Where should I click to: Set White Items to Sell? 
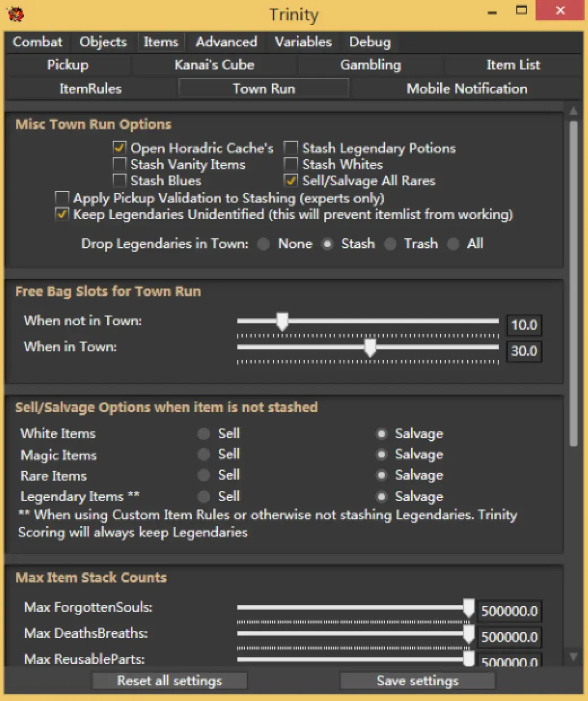coord(204,434)
